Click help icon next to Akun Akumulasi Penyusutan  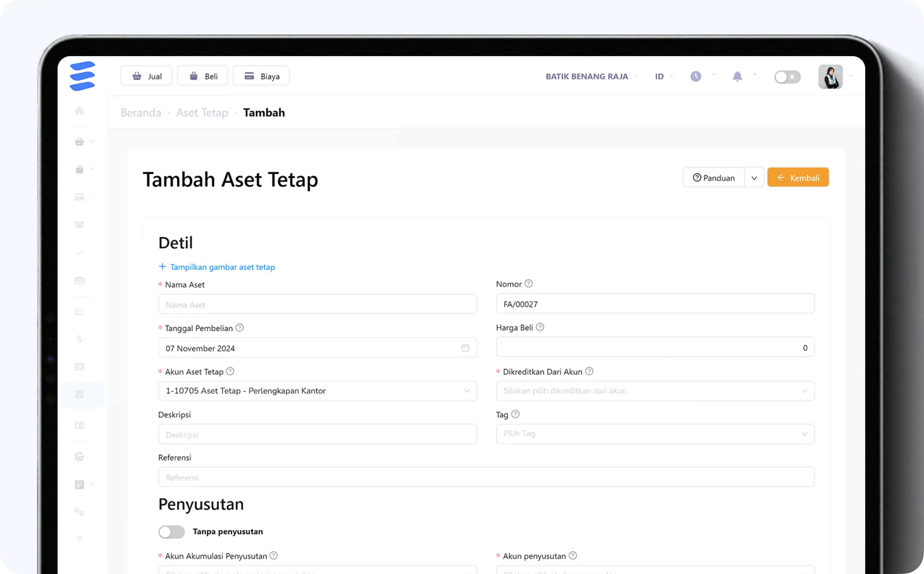pos(274,555)
